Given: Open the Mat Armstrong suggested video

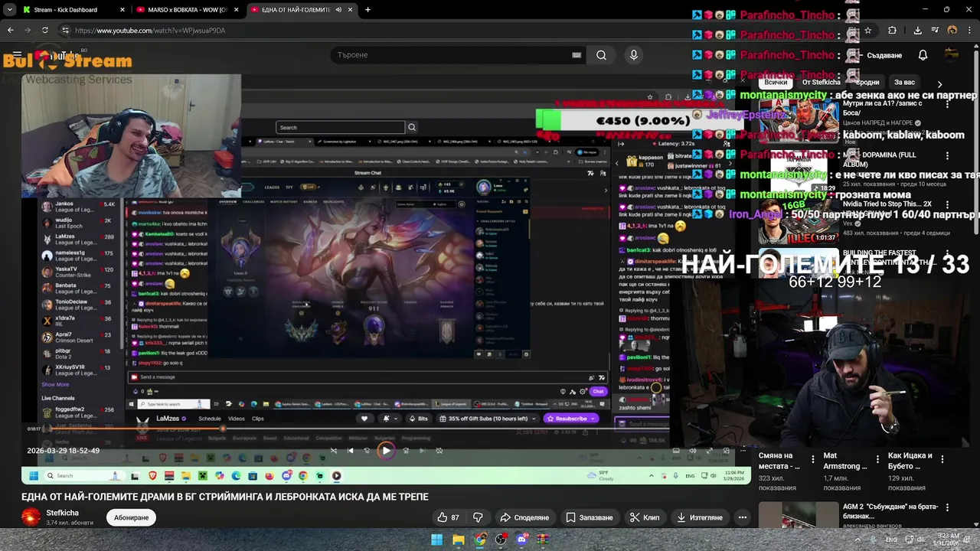Looking at the screenshot, I should click(845, 461).
